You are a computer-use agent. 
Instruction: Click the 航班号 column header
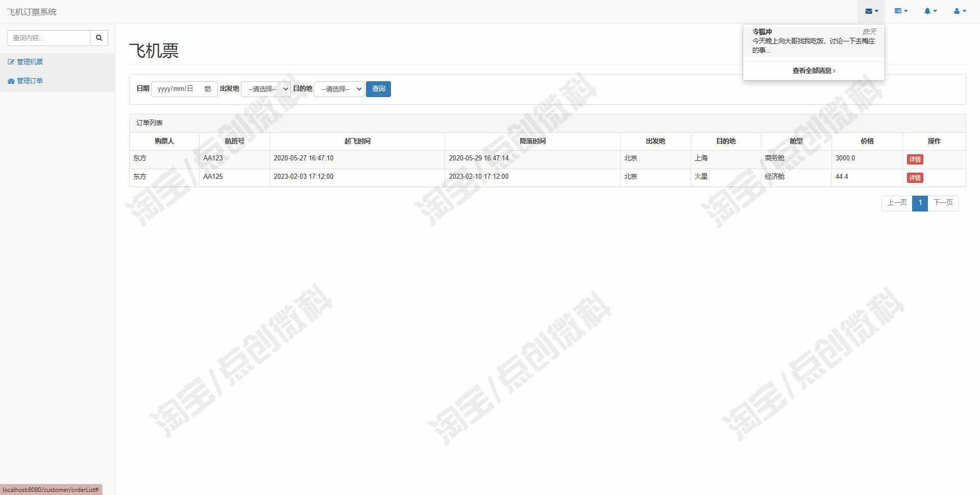tap(234, 141)
